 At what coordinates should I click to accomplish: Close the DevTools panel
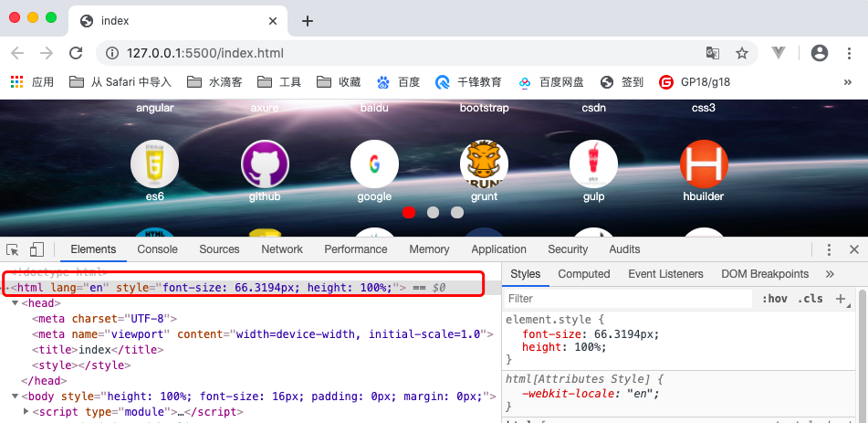(854, 249)
